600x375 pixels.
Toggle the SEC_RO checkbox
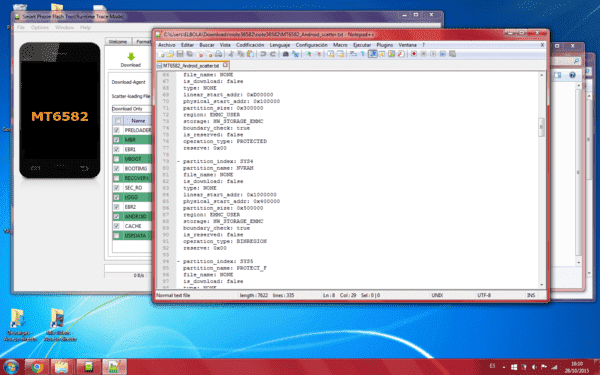tap(117, 188)
